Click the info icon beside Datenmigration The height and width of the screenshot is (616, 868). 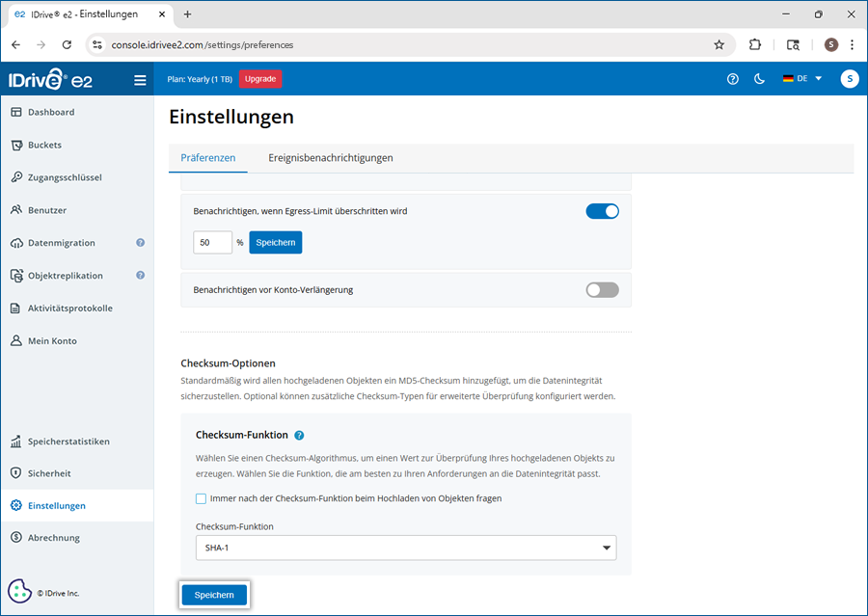pos(140,243)
